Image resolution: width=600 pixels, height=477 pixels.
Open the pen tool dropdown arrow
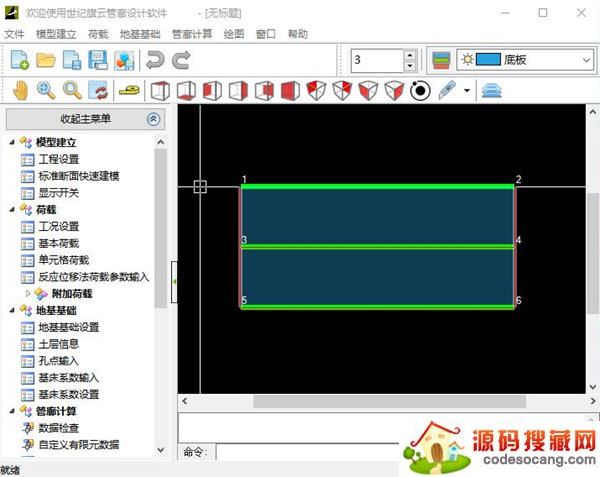(467, 91)
